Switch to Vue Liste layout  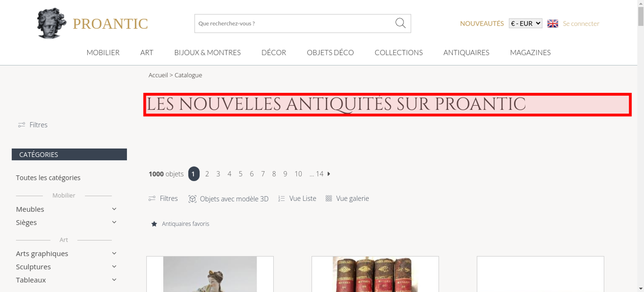pos(297,198)
